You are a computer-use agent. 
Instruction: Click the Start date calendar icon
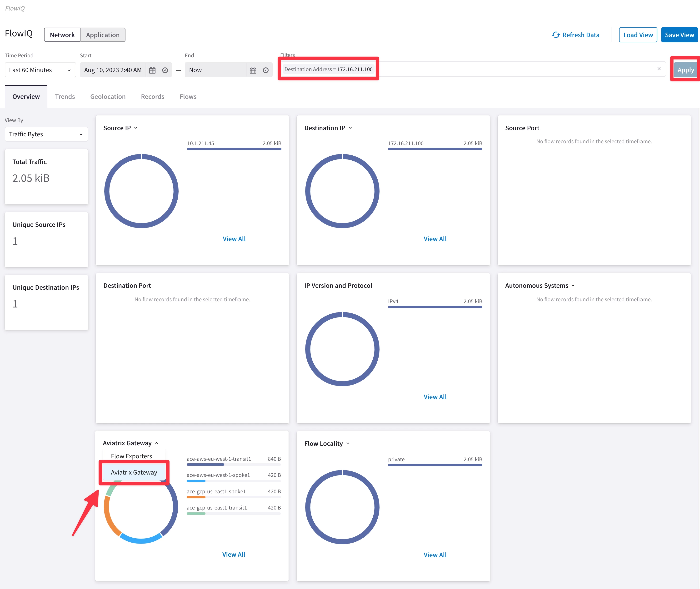152,70
